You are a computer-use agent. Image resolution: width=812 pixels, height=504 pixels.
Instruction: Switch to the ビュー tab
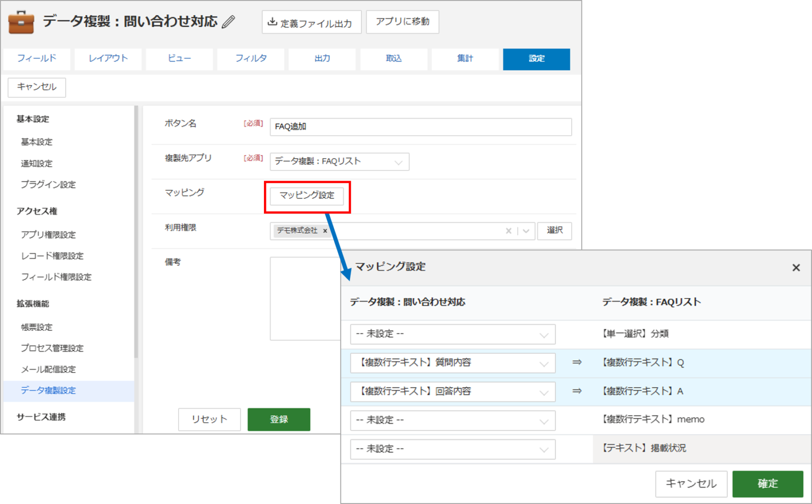pos(179,59)
